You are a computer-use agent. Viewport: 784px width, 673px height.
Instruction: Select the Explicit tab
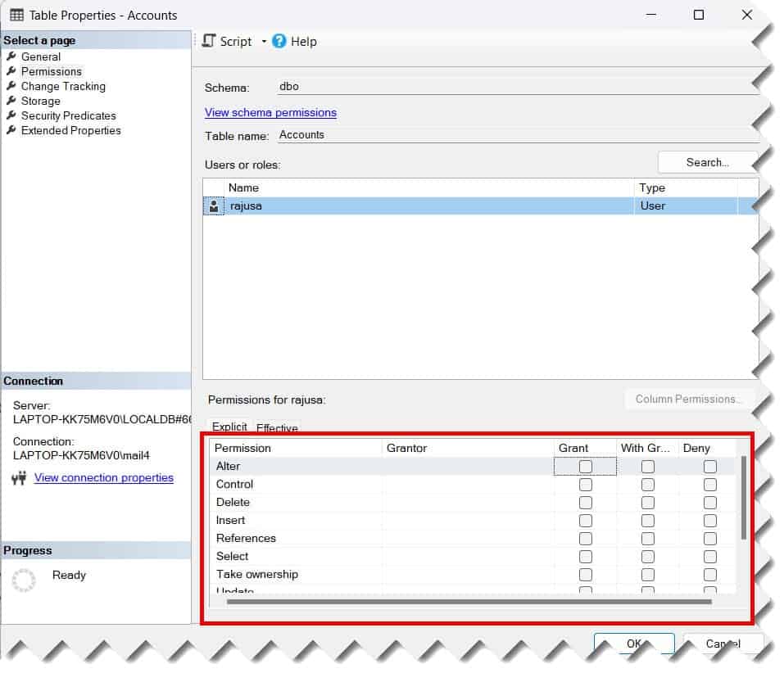pos(230,427)
